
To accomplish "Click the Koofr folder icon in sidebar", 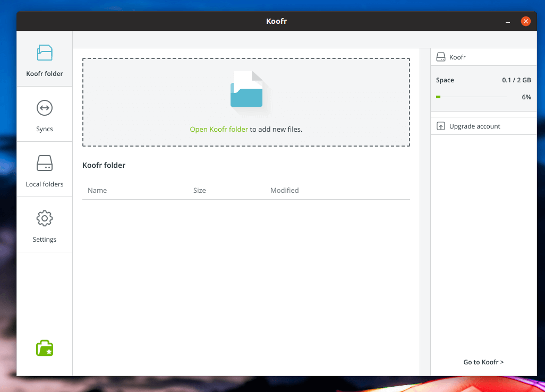I will click(x=45, y=53).
